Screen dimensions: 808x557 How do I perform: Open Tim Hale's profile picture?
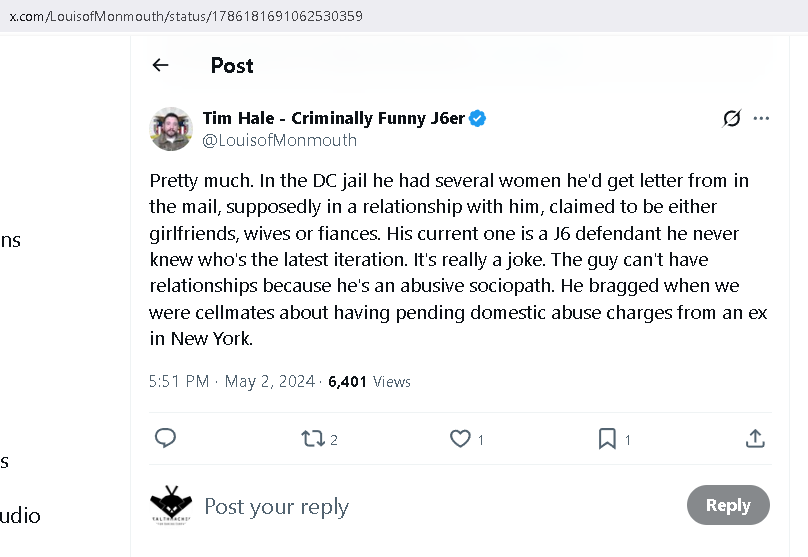pyautogui.click(x=171, y=129)
